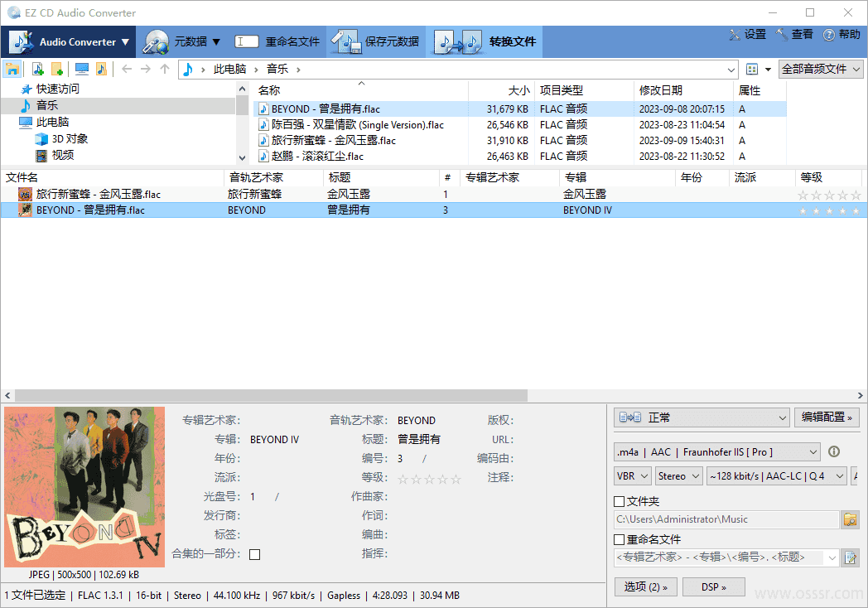Go up one folder level

pos(165,70)
